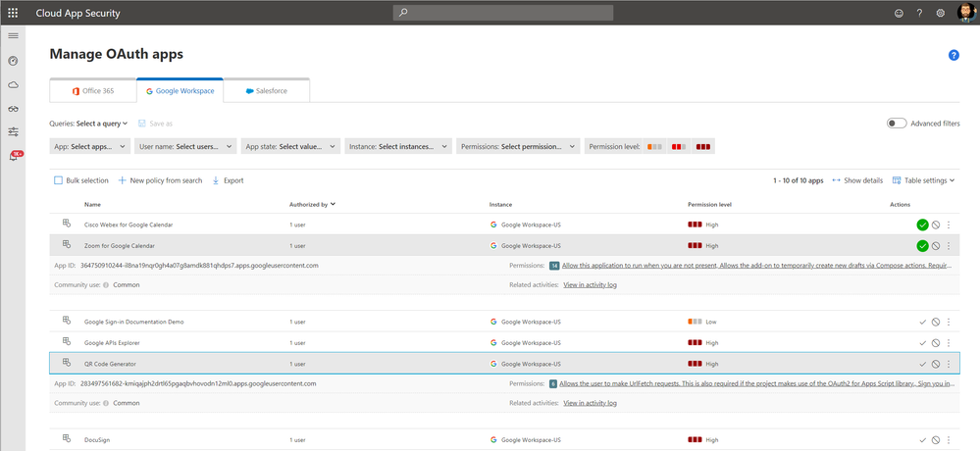The width and height of the screenshot is (980, 451).
Task: Click New policy from search
Action: [x=160, y=180]
